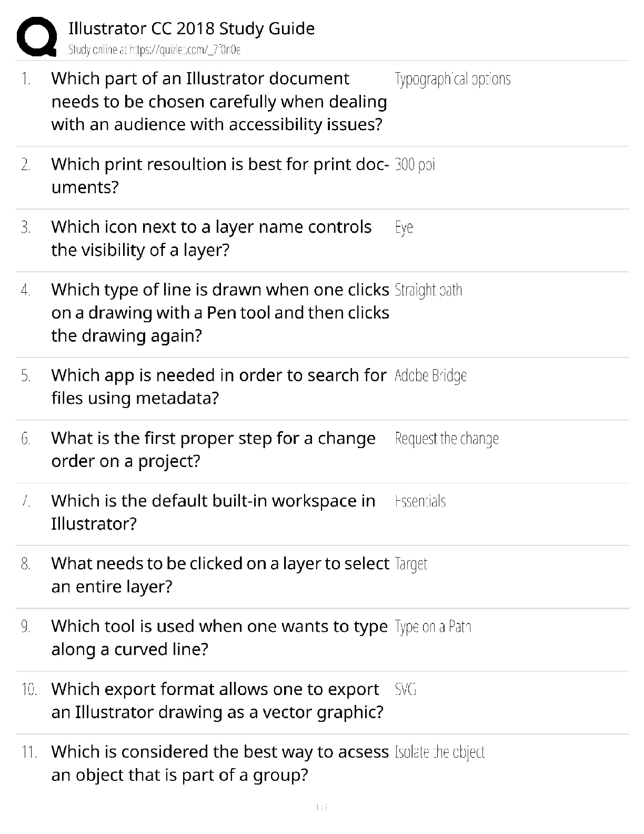Select the 'Eye' answer for question 3

[404, 227]
